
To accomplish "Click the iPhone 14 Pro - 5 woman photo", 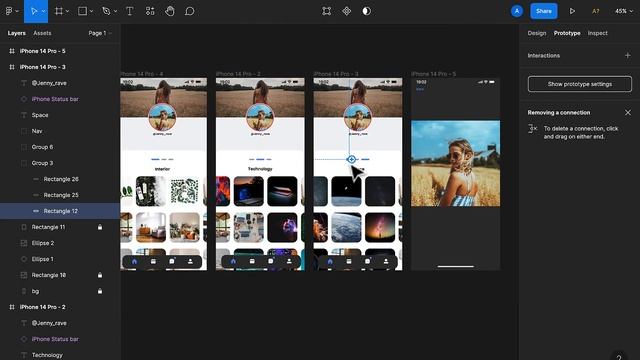I will point(456,163).
